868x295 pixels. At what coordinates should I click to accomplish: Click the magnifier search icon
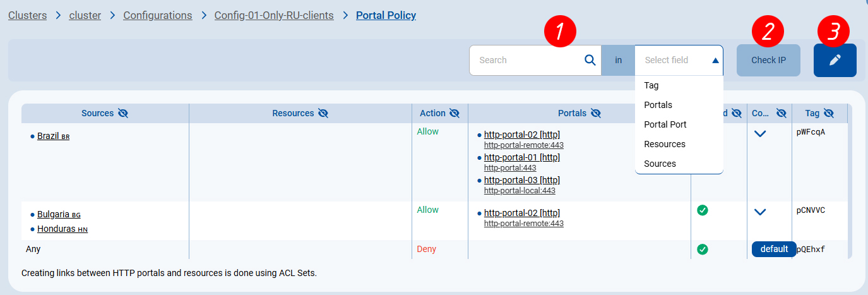[590, 60]
